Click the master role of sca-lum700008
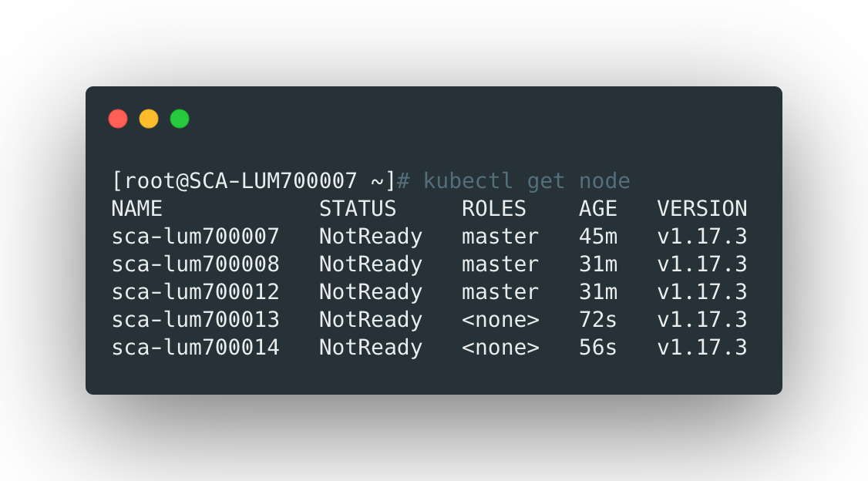This screenshot has height=481, width=868. [x=500, y=264]
